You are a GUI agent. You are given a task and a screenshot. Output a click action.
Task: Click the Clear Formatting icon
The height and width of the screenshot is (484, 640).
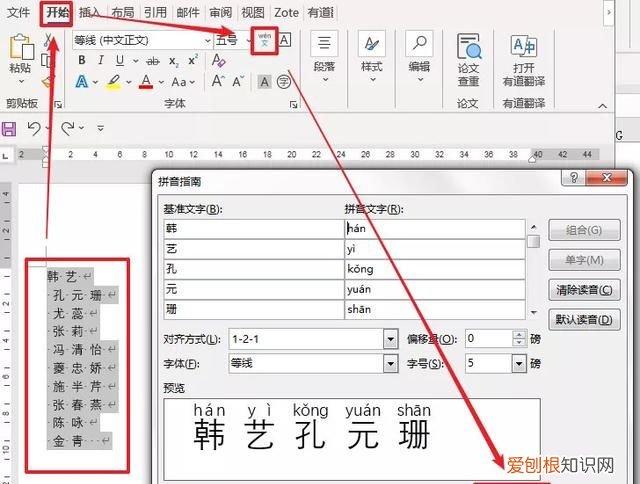pyautogui.click(x=218, y=60)
